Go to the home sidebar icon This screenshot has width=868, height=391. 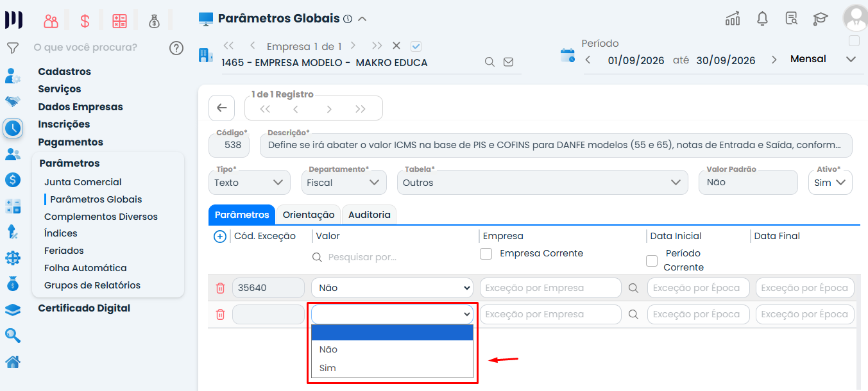(12, 362)
